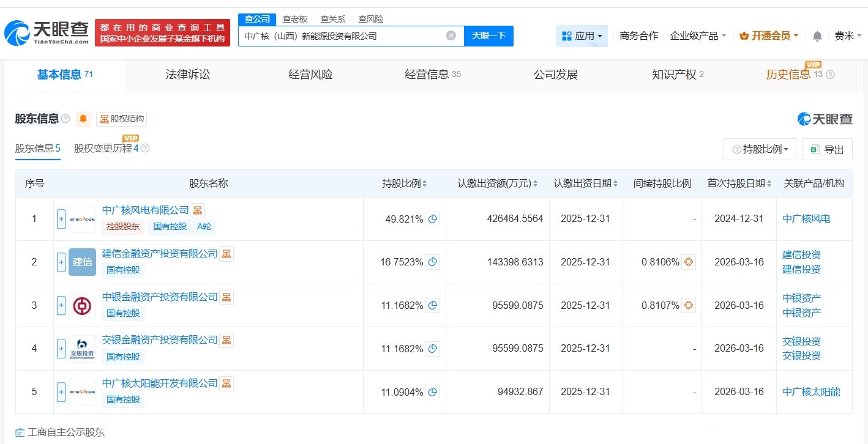Screen dimensions: 868x444
Task: Open pie chart icon for 16.7523% holding
Action: (x=433, y=262)
